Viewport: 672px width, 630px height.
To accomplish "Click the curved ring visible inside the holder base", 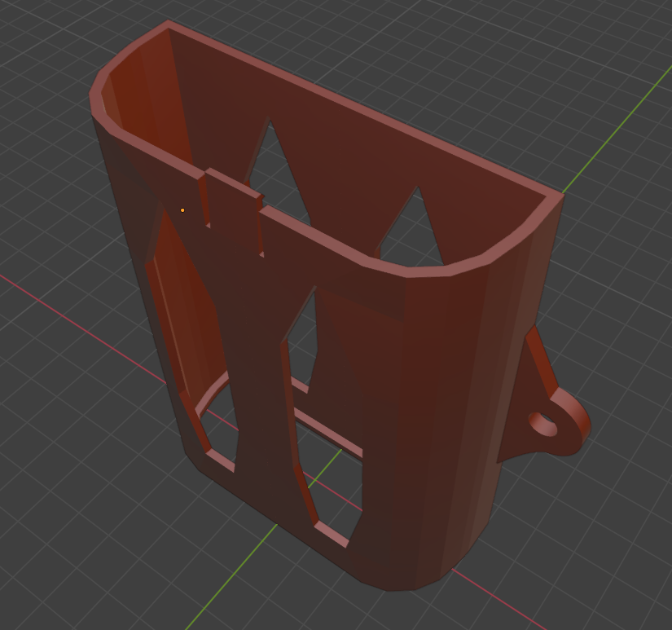I will click(x=208, y=398).
